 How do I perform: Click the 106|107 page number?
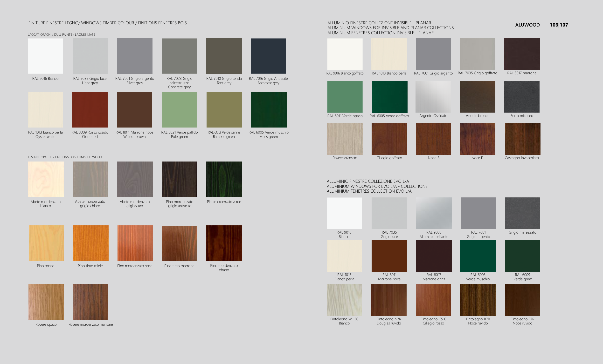pyautogui.click(x=559, y=25)
